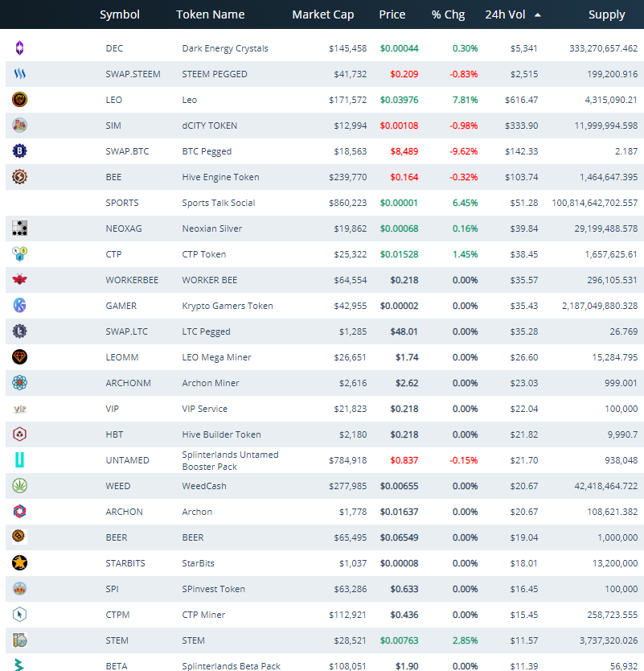
Task: Click the Archon Miner token name
Action: tap(211, 383)
